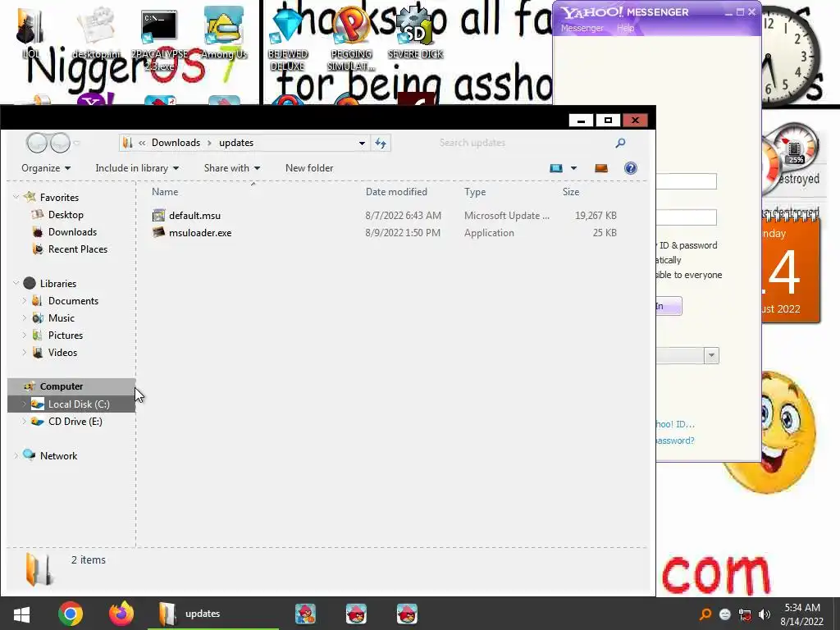840x630 pixels.
Task: Select the 2PACALYPSE 2.3.exe desktop icon
Action: pyautogui.click(x=159, y=39)
